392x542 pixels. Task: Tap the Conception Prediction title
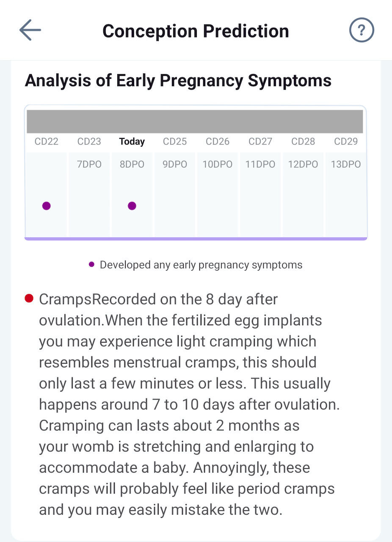point(196,31)
